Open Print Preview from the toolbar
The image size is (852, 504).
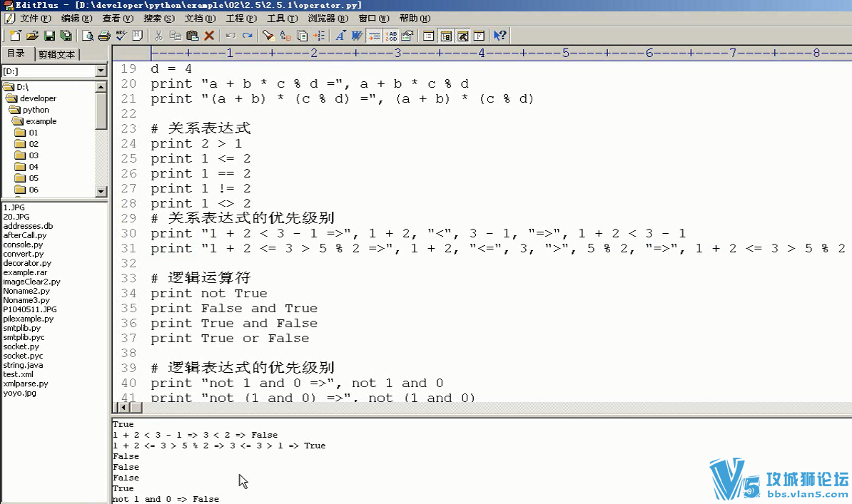coord(88,36)
